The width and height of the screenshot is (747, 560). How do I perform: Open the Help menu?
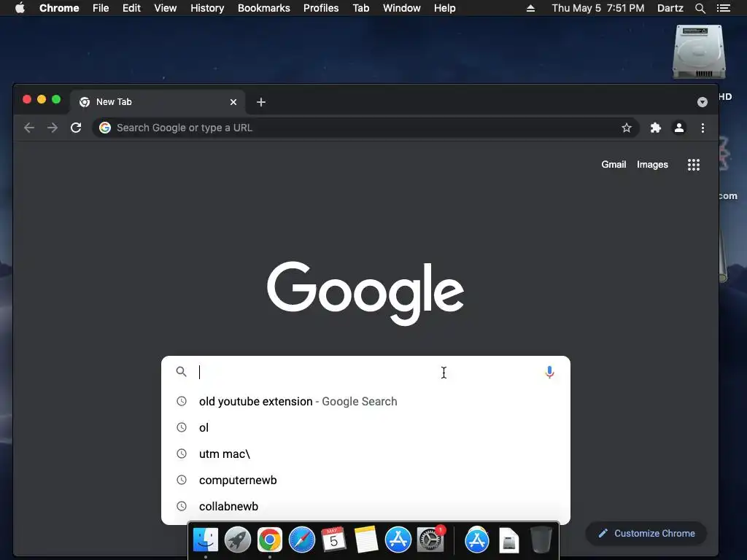pyautogui.click(x=444, y=8)
